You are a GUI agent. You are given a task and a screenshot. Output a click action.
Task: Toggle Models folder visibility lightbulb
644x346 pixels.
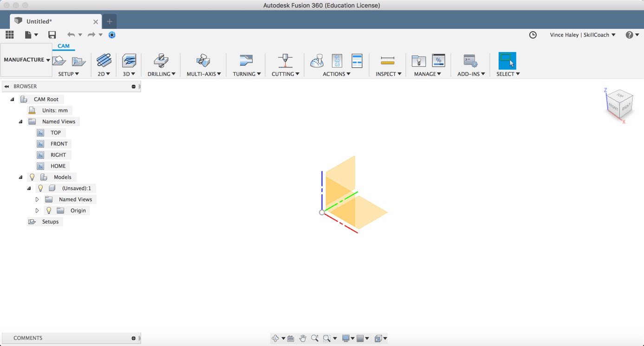click(32, 177)
